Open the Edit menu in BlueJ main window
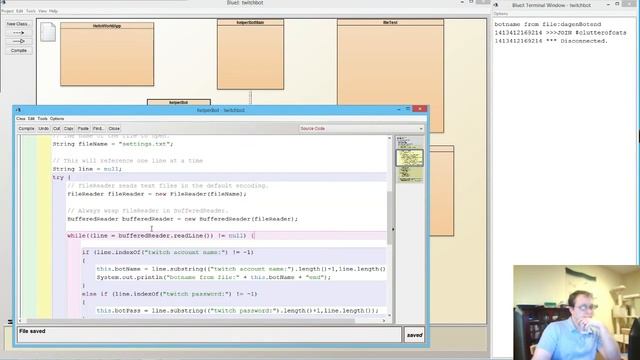Image resolution: width=640 pixels, height=360 pixels. pos(19,11)
